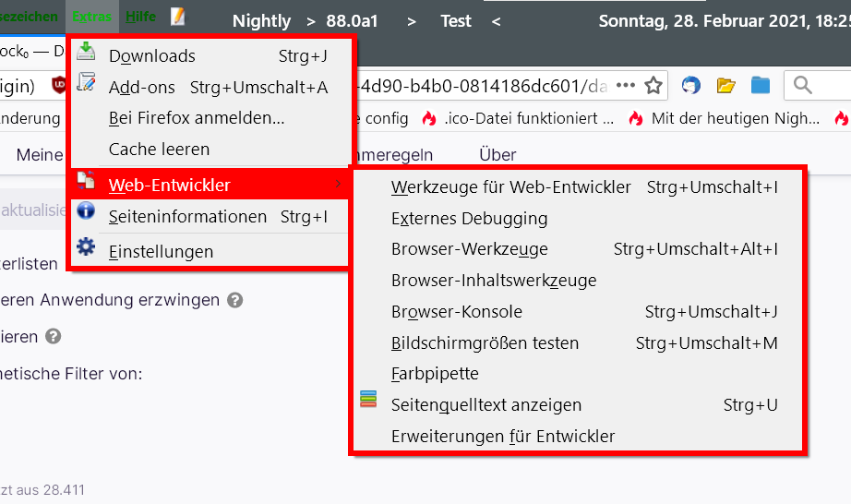Select Bei Firefox anmelden menu item
Viewport: 851px width, 504px height.
click(196, 118)
